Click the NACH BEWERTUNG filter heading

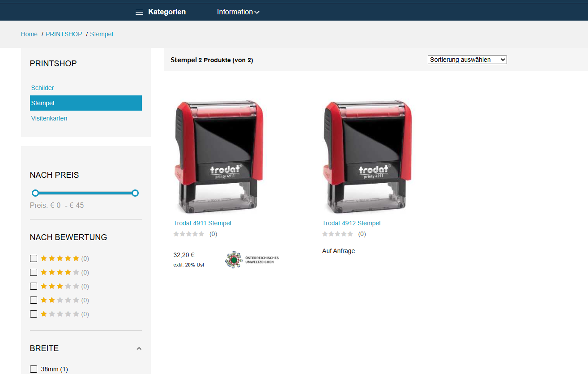point(68,237)
